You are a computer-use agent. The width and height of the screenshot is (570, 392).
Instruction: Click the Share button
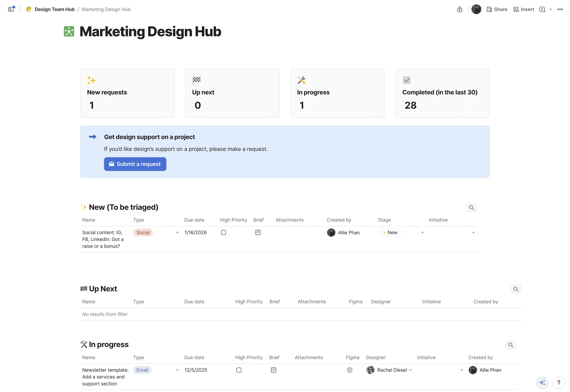point(497,9)
